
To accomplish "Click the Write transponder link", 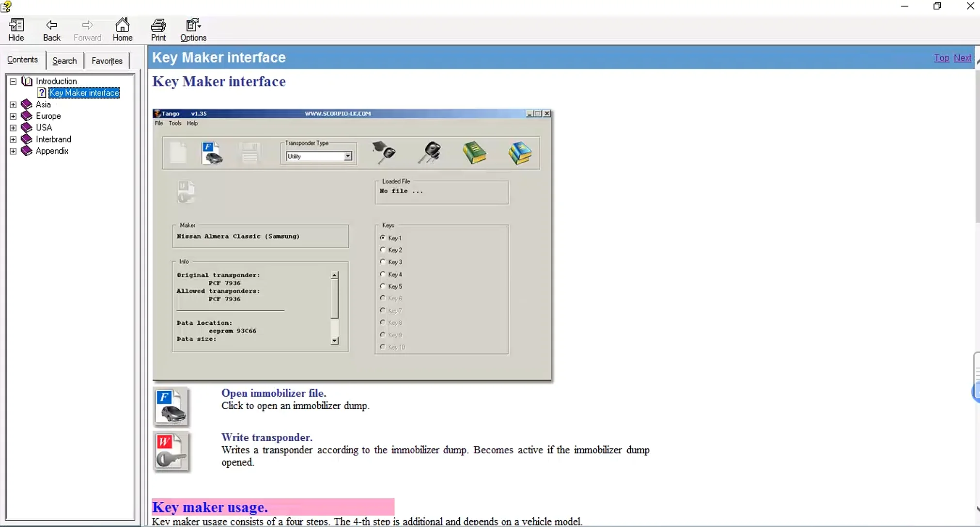I will pyautogui.click(x=266, y=437).
